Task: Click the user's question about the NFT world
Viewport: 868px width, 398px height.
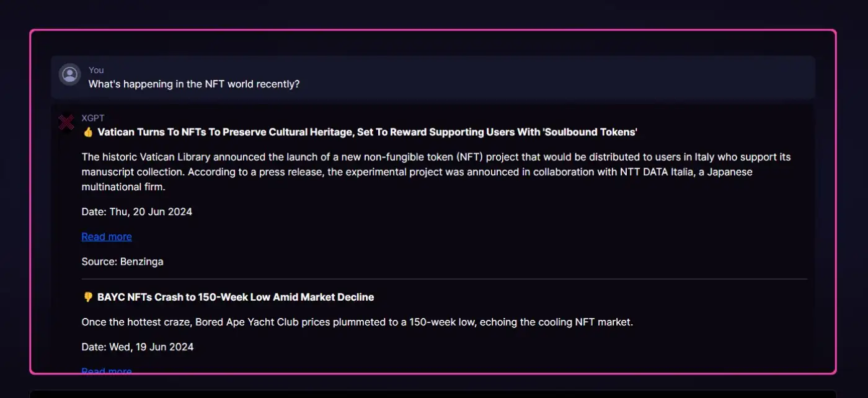Action: [194, 84]
